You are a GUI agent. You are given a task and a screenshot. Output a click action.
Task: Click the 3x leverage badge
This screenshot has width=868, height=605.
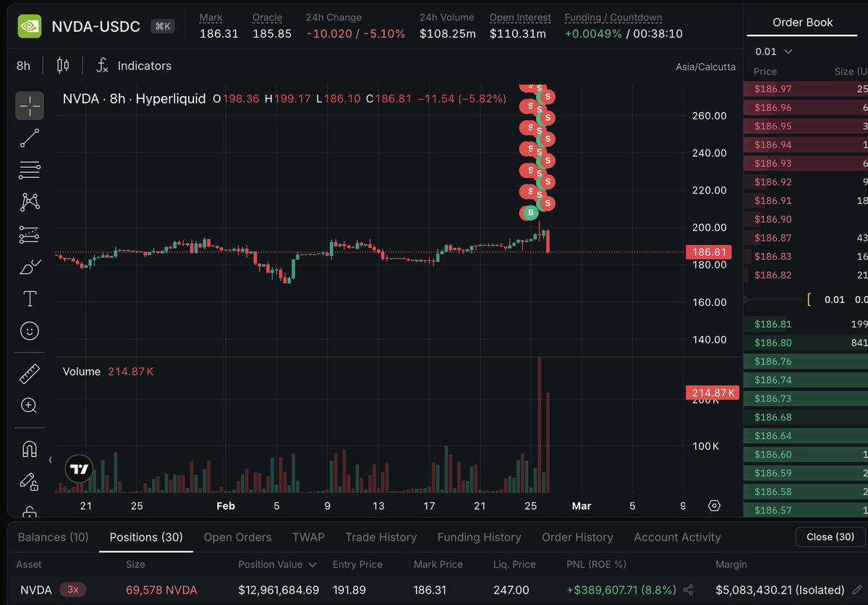click(x=73, y=590)
